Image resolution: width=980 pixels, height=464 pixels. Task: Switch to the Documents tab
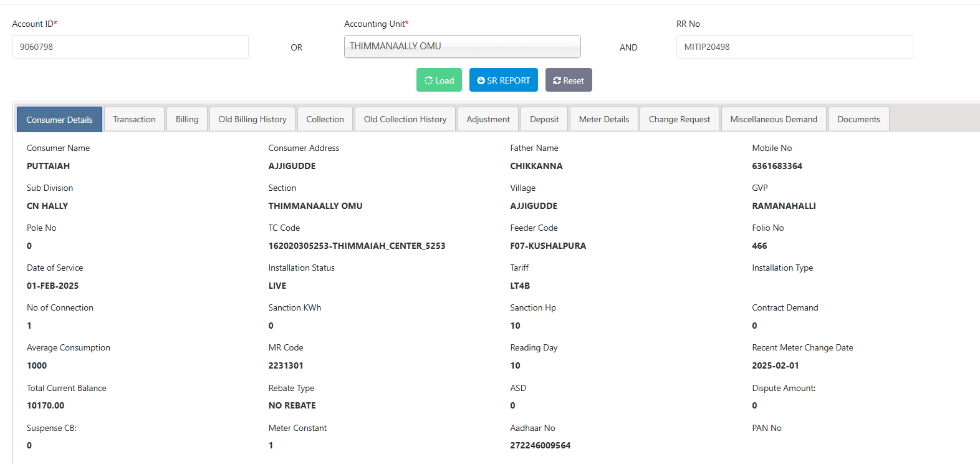858,119
